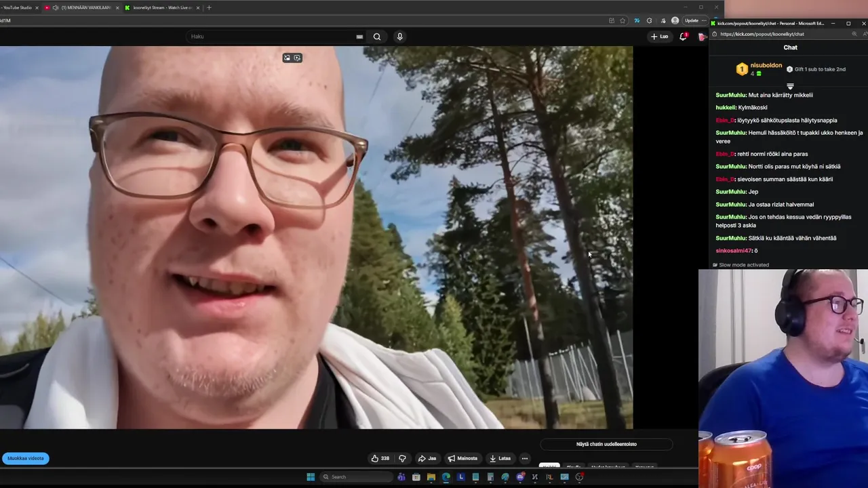Click the Kick chat URL address bar

[x=780, y=34]
